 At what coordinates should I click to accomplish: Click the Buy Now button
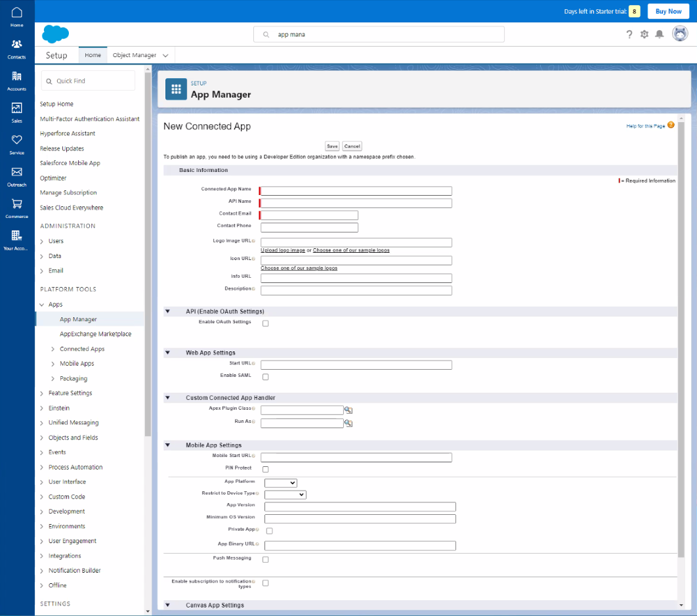(668, 12)
